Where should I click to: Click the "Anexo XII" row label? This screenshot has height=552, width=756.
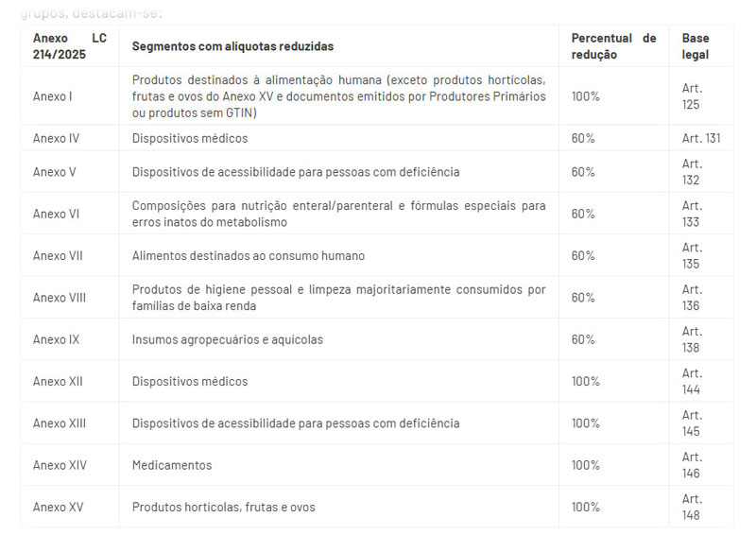57,382
